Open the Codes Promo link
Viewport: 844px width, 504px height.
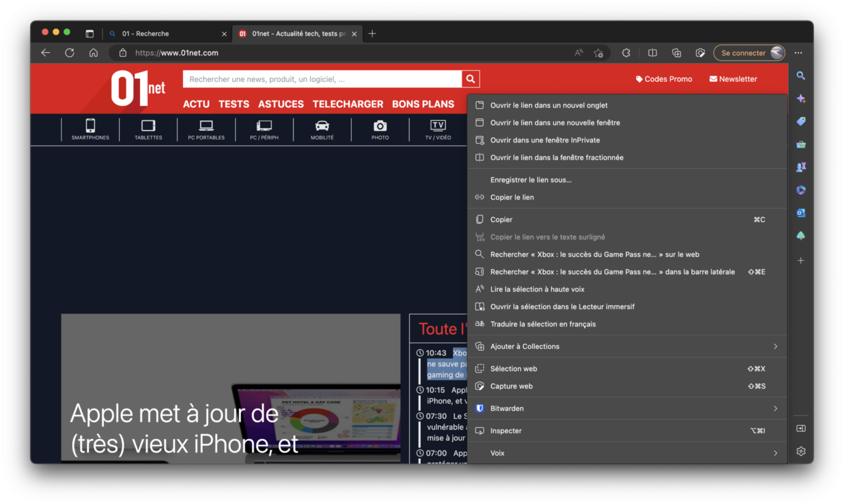[664, 79]
